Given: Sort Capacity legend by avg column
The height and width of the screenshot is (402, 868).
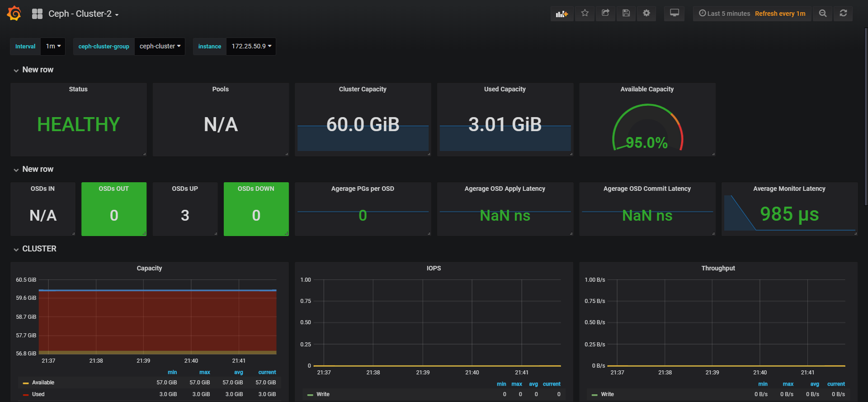Looking at the screenshot, I should coord(239,372).
